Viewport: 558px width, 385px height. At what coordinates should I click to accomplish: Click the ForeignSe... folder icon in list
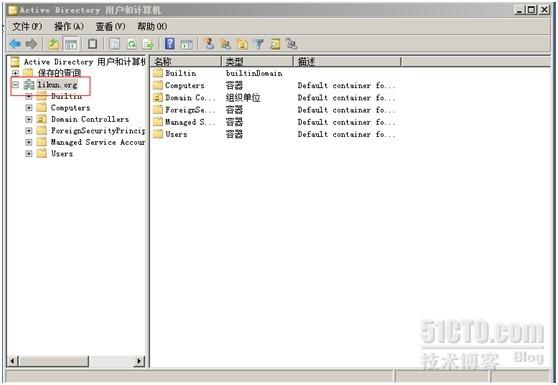point(158,110)
